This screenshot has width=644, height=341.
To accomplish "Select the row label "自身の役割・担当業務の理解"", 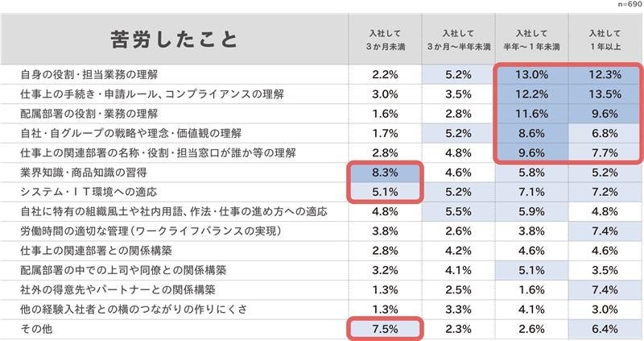I will coord(91,75).
